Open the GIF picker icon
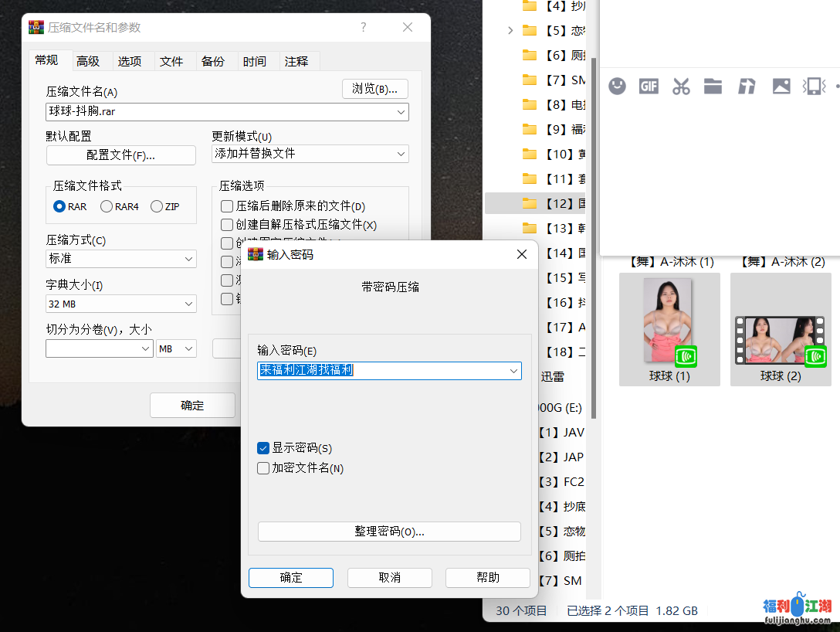Viewport: 840px width, 632px height. 649,86
